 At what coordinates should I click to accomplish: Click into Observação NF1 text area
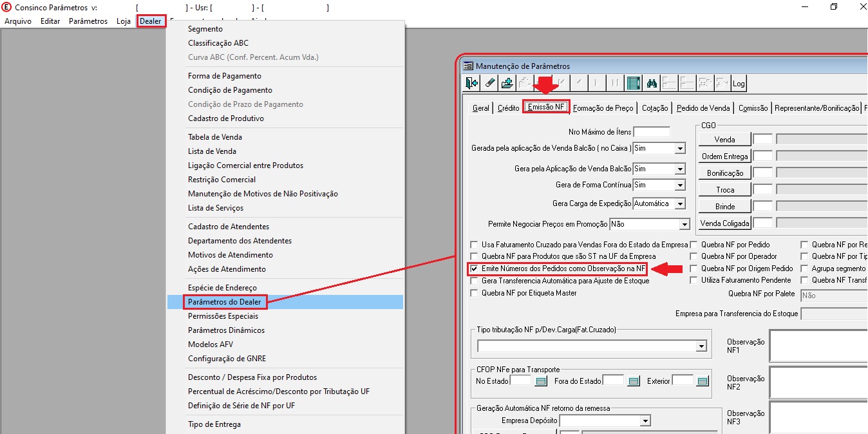click(x=818, y=346)
